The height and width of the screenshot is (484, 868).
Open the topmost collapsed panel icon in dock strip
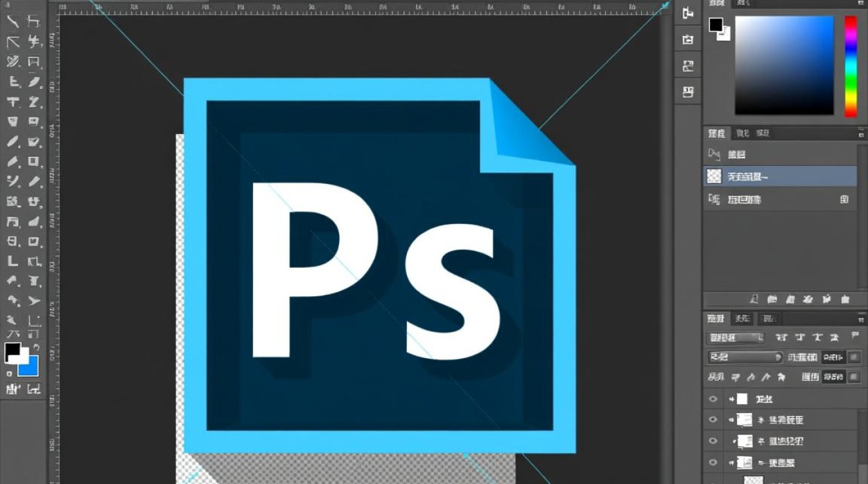tap(688, 12)
